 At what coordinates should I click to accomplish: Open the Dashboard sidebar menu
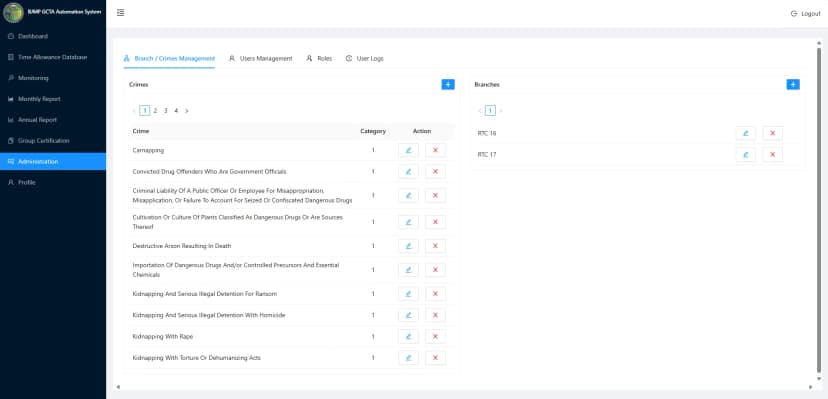tap(53, 36)
